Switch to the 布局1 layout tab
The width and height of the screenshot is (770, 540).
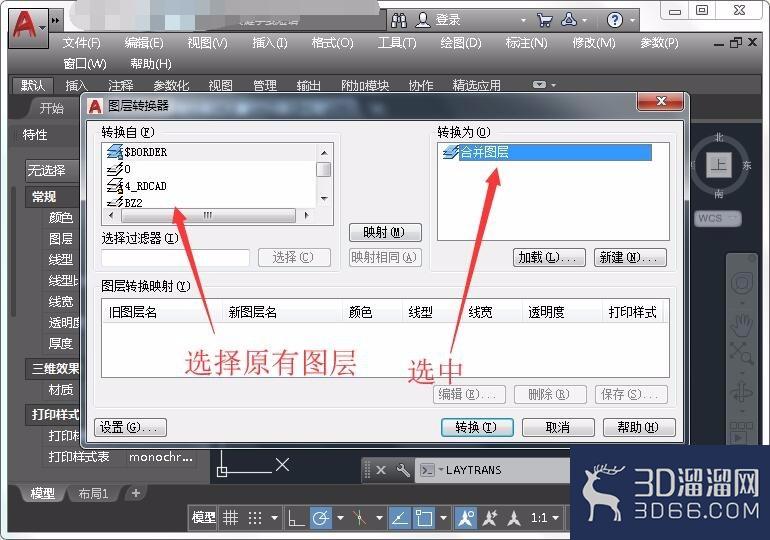93,493
